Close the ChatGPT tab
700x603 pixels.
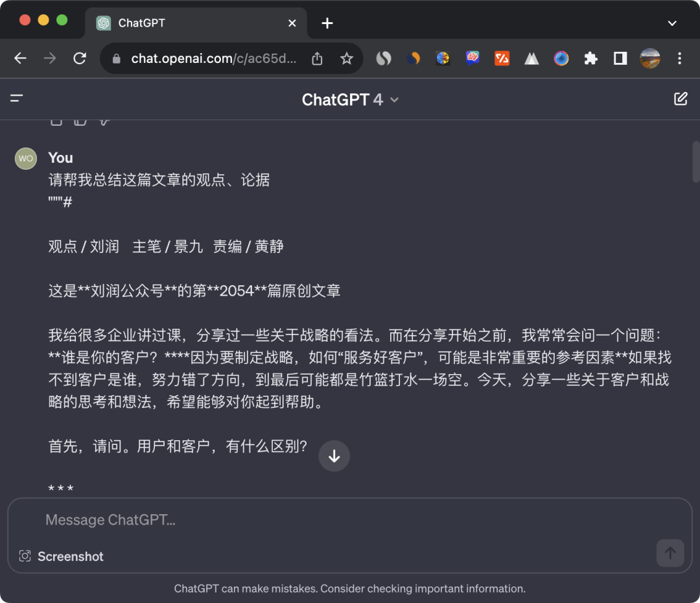point(292,23)
